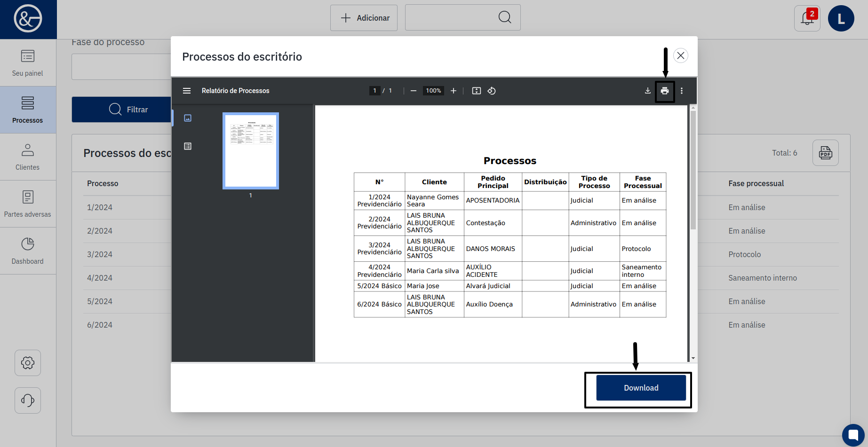Viewport: 868px width, 447px height.
Task: Click the Nayanne Gomes Seara cell in the PDF
Action: (x=434, y=200)
